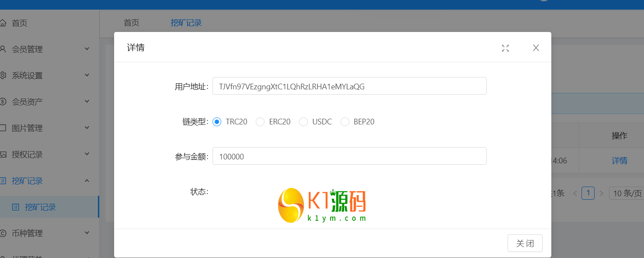Collapse the 挖矿记录 sidebar menu arrow
Viewport: 644px width, 258px height.
click(87, 180)
